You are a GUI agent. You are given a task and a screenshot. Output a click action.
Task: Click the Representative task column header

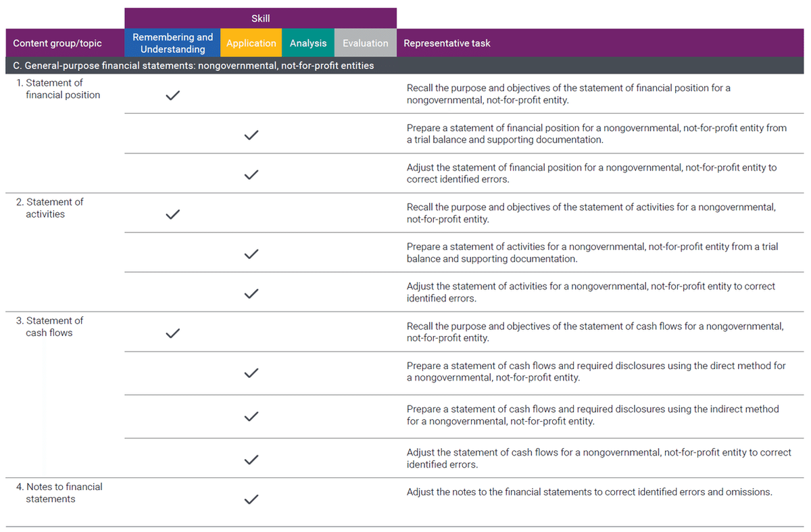pyautogui.click(x=447, y=43)
